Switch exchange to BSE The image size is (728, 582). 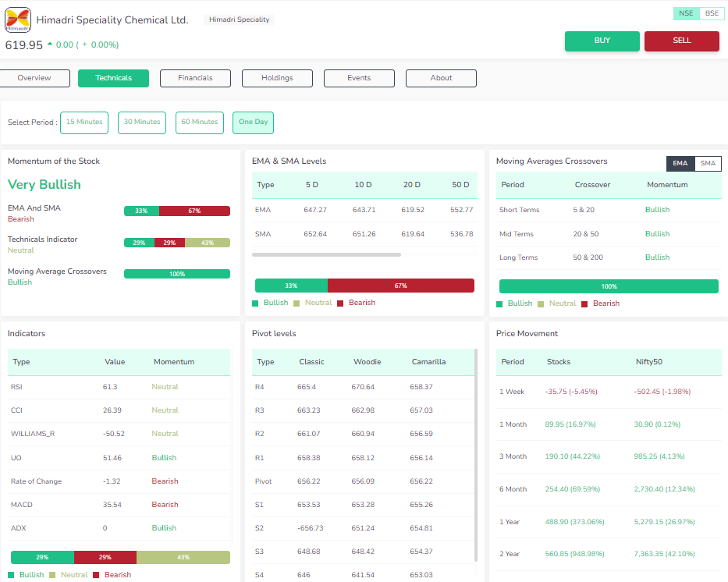(711, 13)
